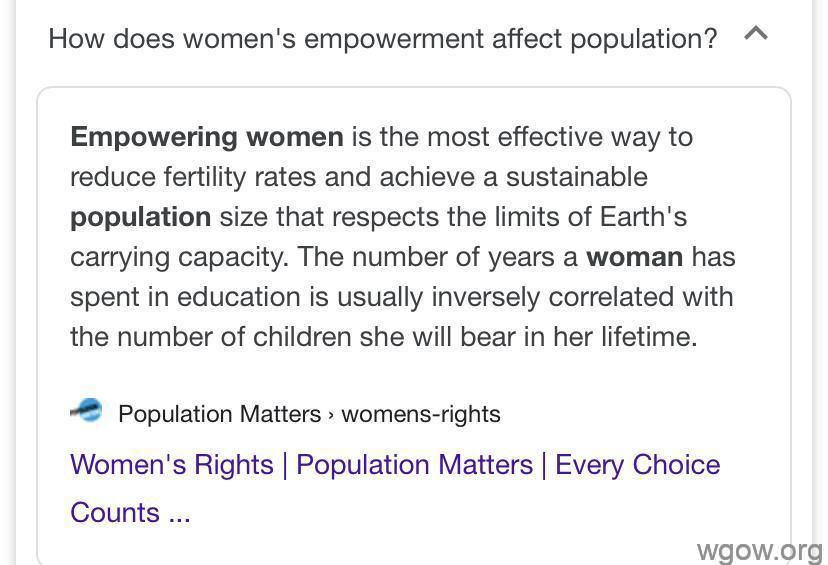The width and height of the screenshot is (828, 565).
Task: Open the "Women's Rights" part of the blue title link
Action: pos(172,465)
